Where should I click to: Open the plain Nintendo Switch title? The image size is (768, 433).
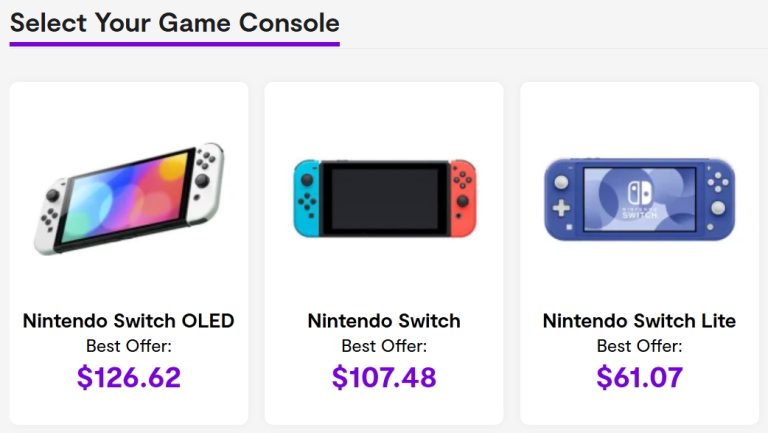pos(384,321)
